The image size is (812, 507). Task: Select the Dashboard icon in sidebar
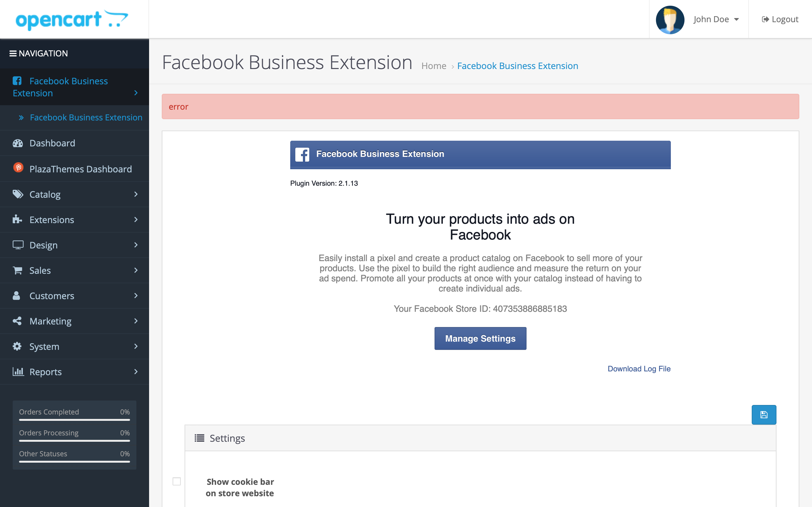(x=18, y=143)
